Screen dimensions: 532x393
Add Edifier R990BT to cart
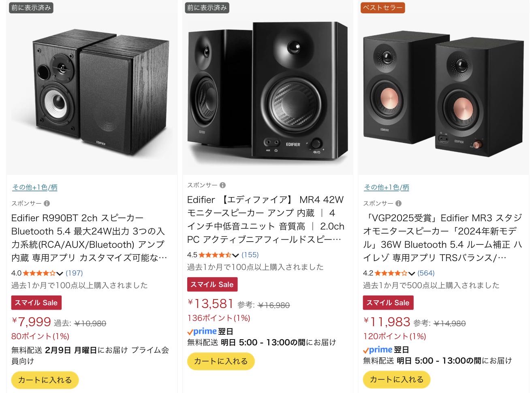[x=45, y=380]
